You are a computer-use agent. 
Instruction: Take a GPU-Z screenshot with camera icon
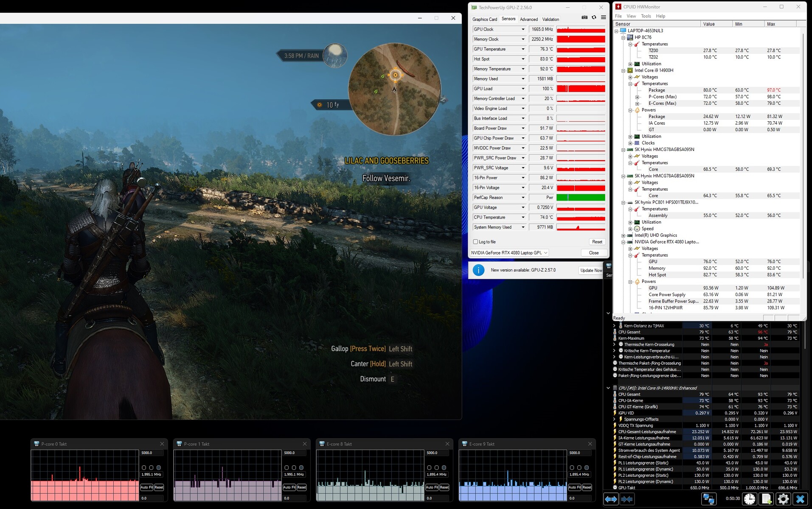pyautogui.click(x=584, y=17)
